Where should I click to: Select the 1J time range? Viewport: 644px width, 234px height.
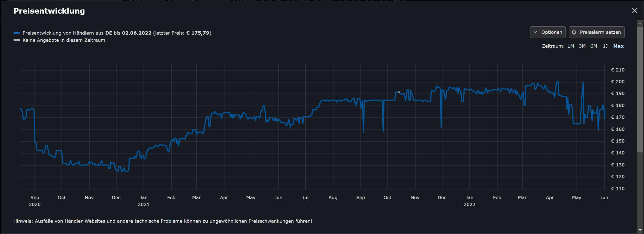pyautogui.click(x=605, y=46)
